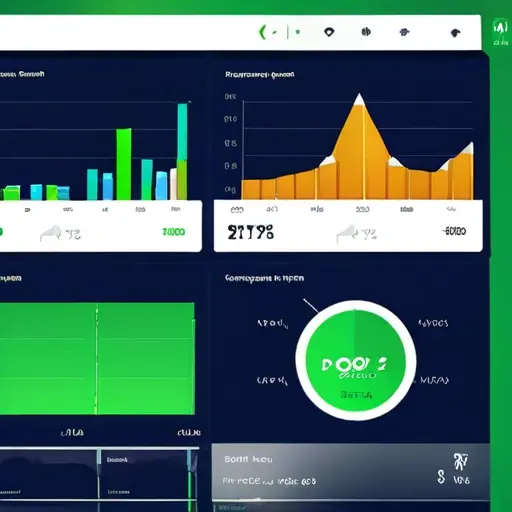The height and width of the screenshot is (512, 512).
Task: Click the bull icon in the left stats card
Action: click(x=51, y=233)
